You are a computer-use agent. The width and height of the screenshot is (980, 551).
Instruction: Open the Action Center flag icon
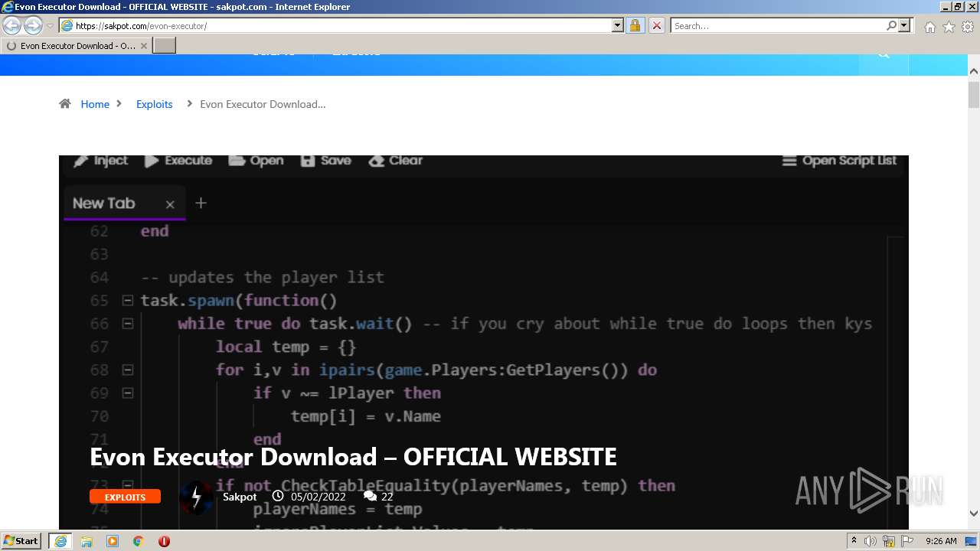pos(907,541)
